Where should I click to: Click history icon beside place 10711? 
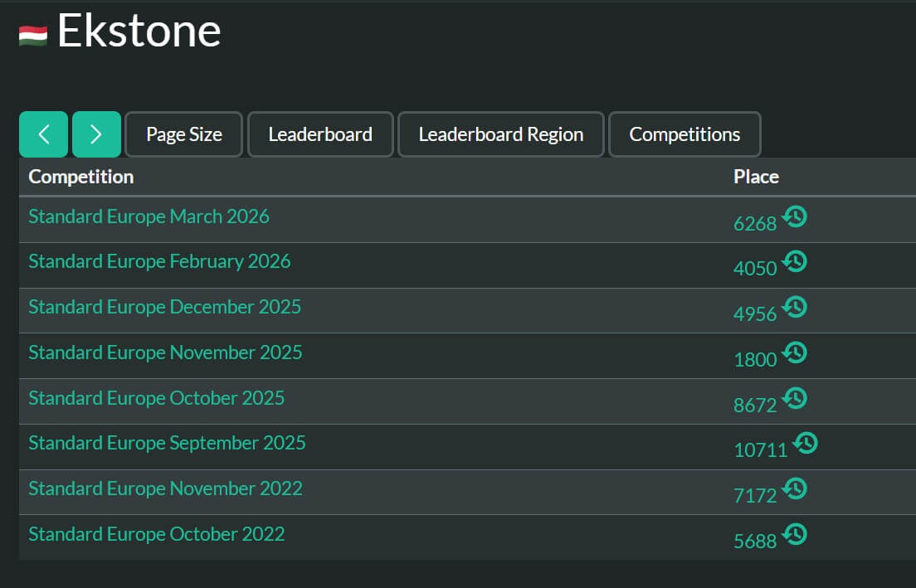point(805,444)
